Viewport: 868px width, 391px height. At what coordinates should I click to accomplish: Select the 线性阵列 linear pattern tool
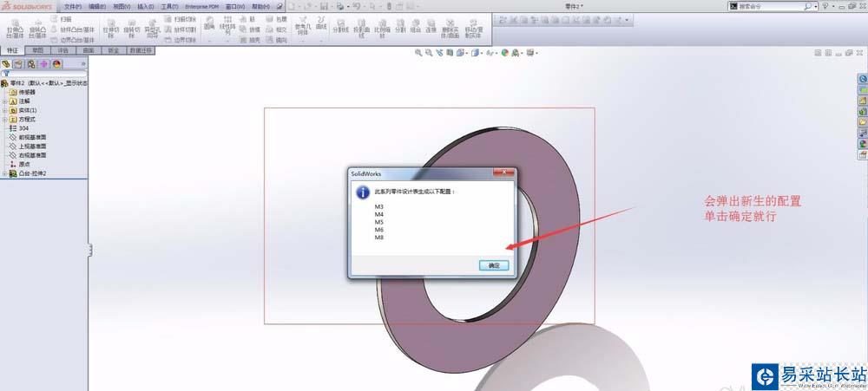pos(227,25)
